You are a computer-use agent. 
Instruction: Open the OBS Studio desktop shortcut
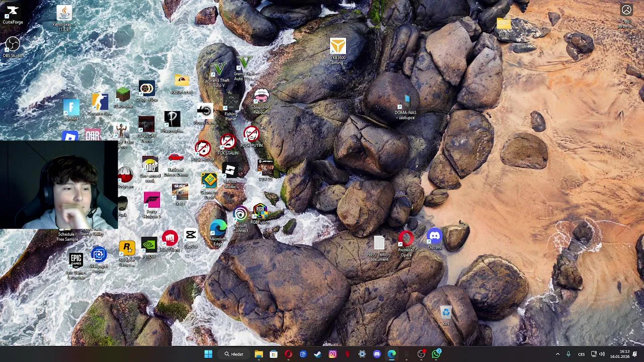pyautogui.click(x=13, y=47)
